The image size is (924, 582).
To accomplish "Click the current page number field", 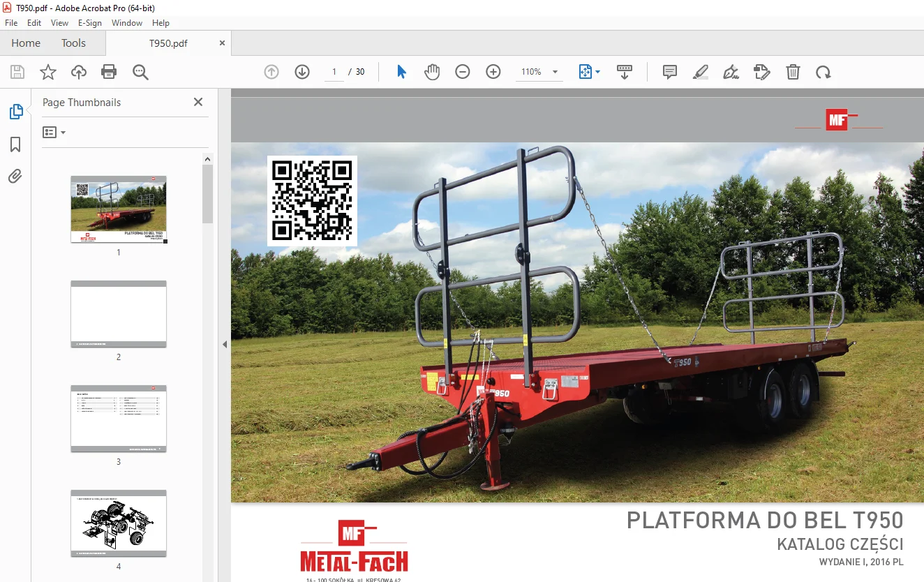I will click(x=334, y=72).
